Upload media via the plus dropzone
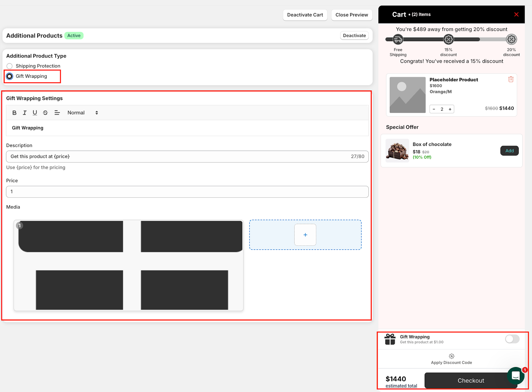The image size is (532, 392). tap(305, 235)
